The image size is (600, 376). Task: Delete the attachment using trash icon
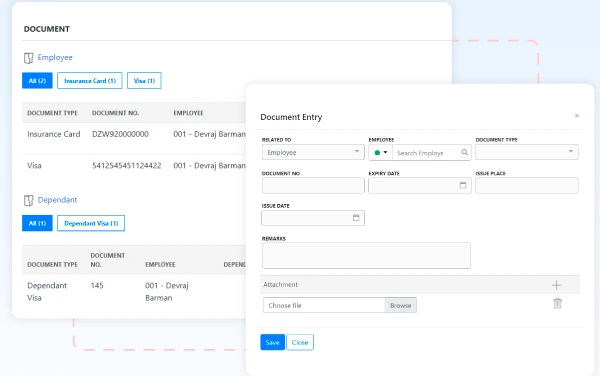(558, 303)
